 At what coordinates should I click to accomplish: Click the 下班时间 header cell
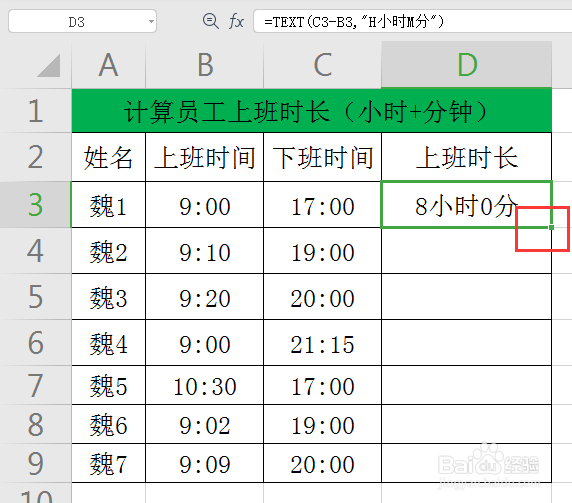tap(322, 157)
